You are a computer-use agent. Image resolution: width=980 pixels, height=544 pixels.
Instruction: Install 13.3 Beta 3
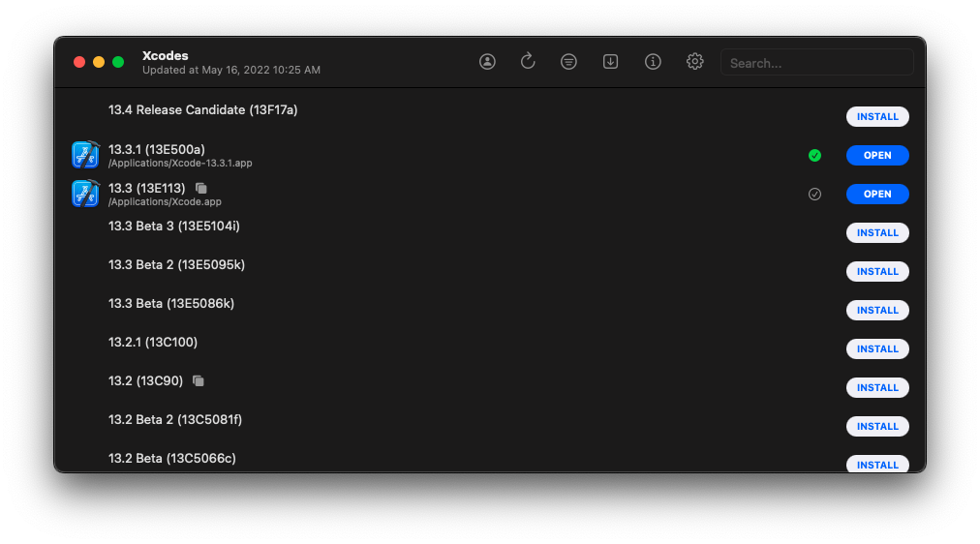coord(877,233)
